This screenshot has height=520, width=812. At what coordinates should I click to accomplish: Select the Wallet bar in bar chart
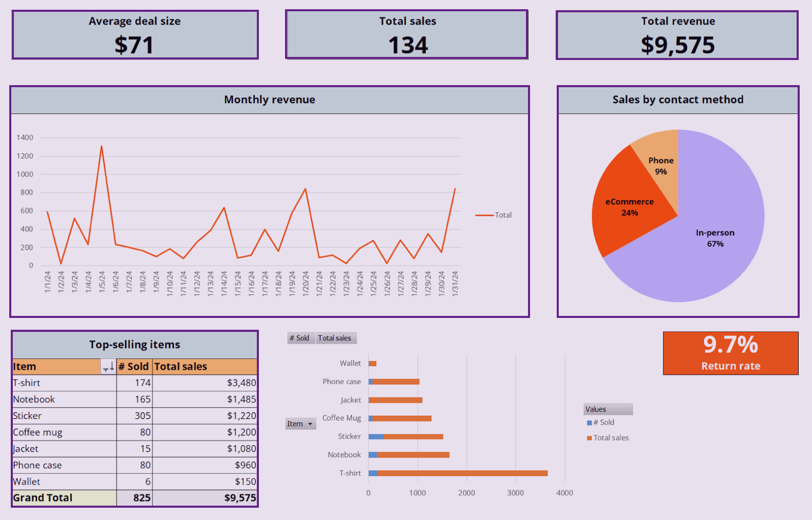click(x=373, y=364)
